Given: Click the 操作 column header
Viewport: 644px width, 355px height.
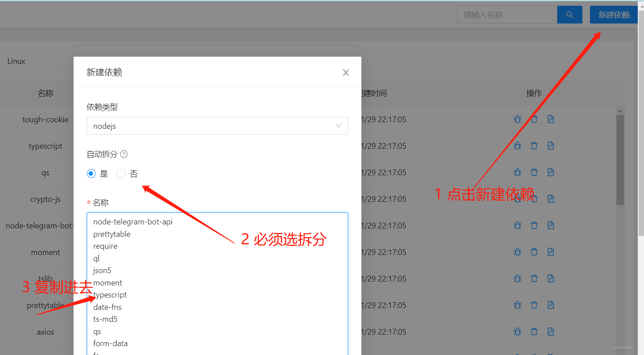Looking at the screenshot, I should click(534, 93).
